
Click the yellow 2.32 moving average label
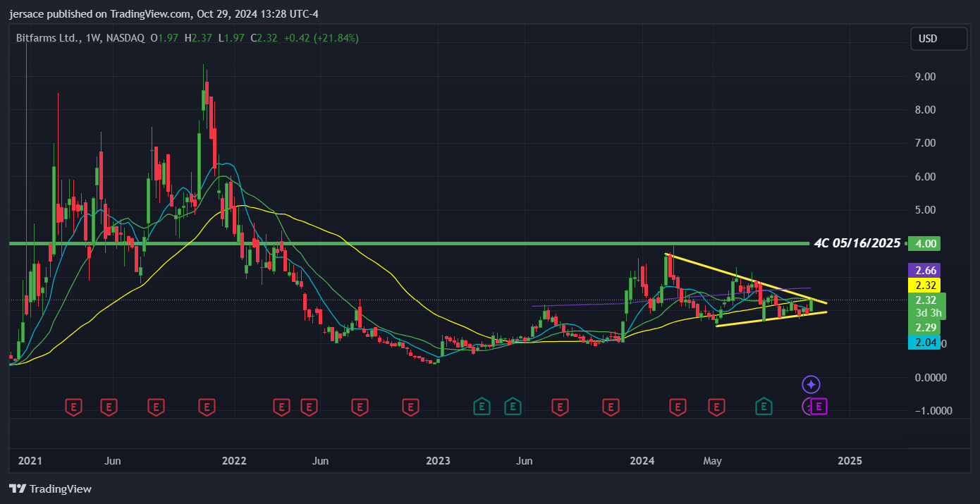pos(926,285)
